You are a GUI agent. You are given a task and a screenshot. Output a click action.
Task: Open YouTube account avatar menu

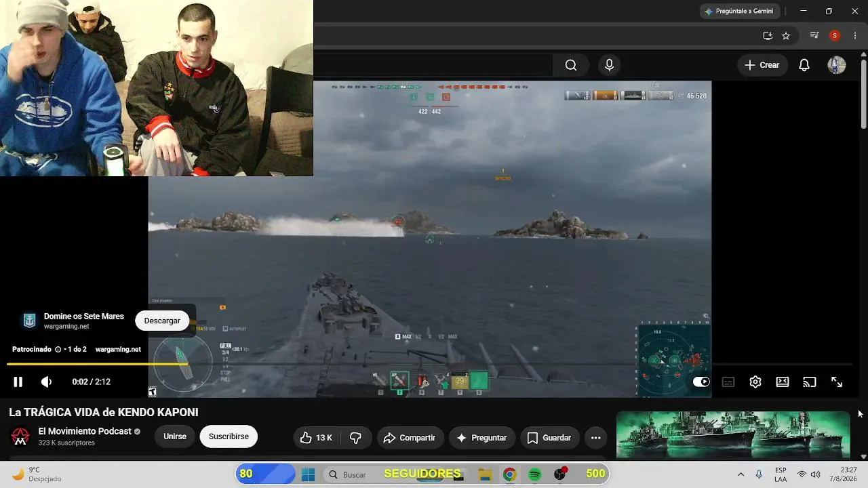[x=837, y=65]
